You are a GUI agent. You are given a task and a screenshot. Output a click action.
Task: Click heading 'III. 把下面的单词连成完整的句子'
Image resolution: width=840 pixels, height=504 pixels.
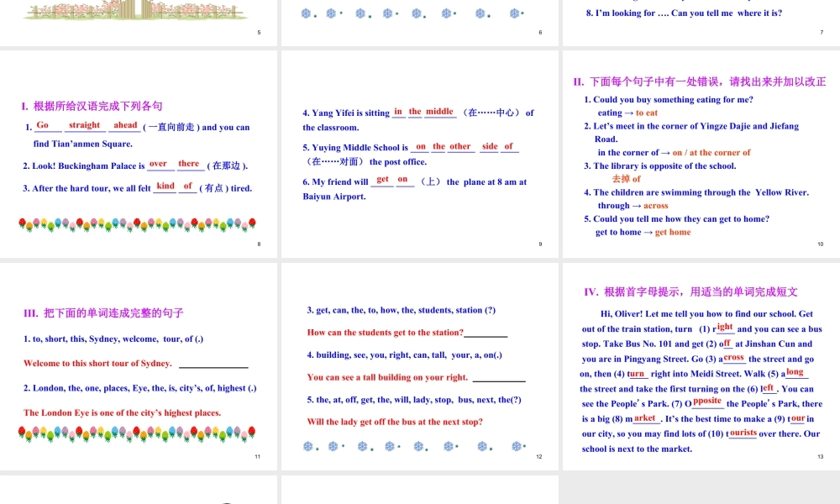(103, 313)
